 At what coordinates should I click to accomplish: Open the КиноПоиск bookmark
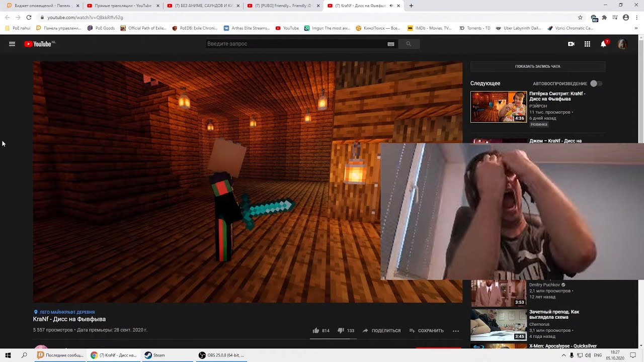(378, 28)
